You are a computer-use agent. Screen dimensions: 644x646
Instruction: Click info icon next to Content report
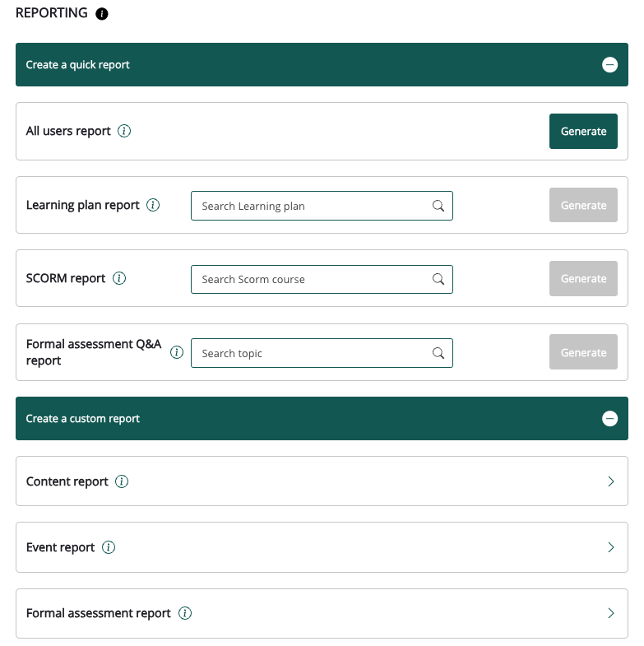pos(122,481)
